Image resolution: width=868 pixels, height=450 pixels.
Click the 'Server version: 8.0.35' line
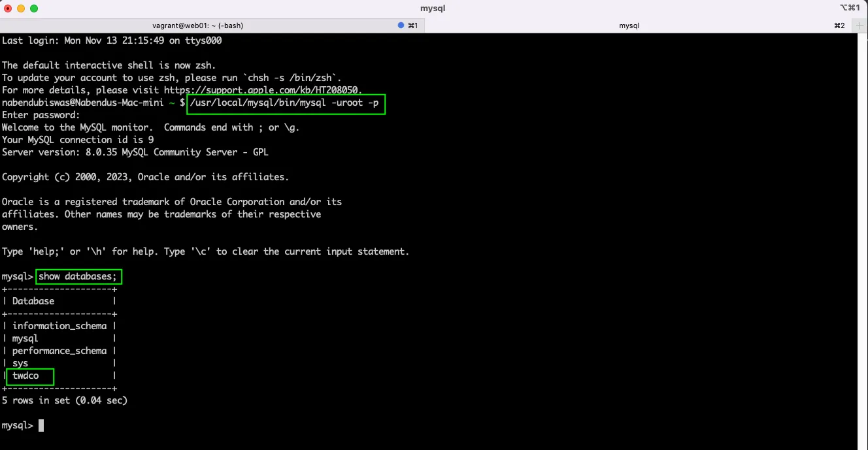click(x=135, y=152)
